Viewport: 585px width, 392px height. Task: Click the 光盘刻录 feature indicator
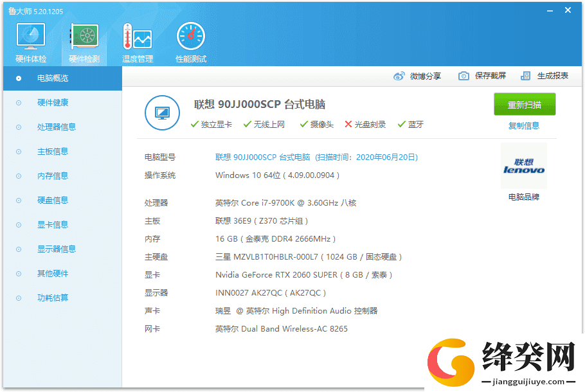(x=365, y=125)
